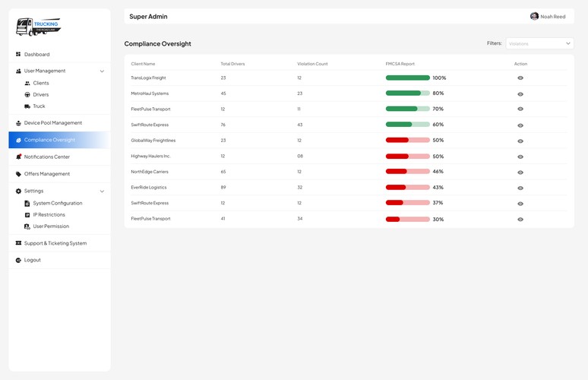Click the Settings gear icon
This screenshot has height=380, width=588.
(x=18, y=191)
